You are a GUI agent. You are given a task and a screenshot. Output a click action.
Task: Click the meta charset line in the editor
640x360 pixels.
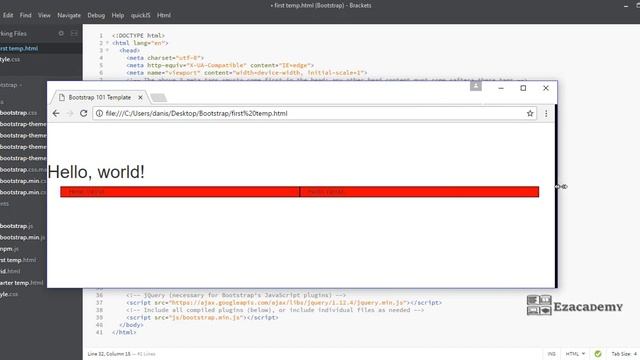tap(165, 58)
